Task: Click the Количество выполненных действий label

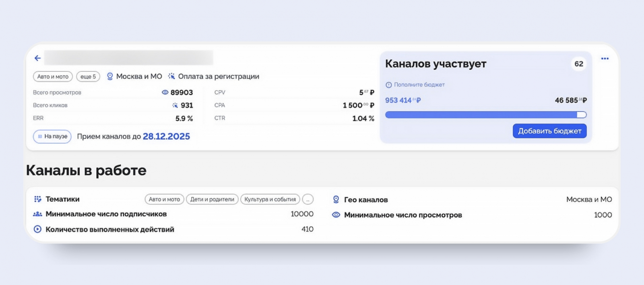Action: 110,230
